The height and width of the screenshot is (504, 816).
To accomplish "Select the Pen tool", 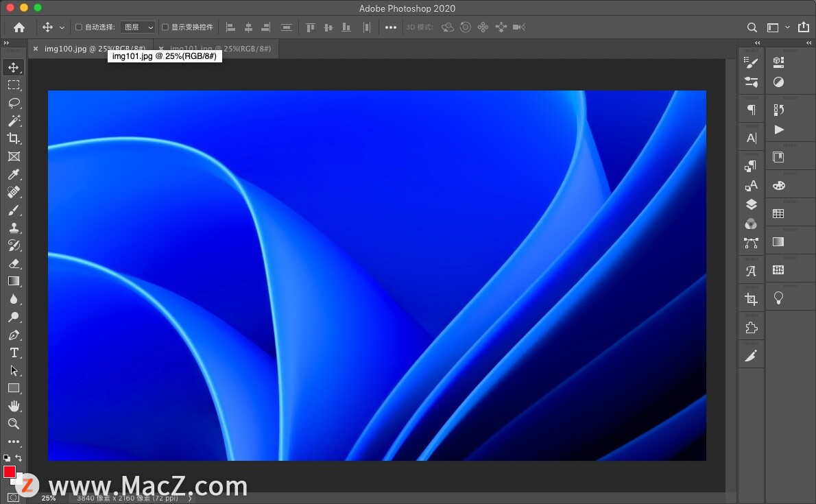I will click(14, 335).
